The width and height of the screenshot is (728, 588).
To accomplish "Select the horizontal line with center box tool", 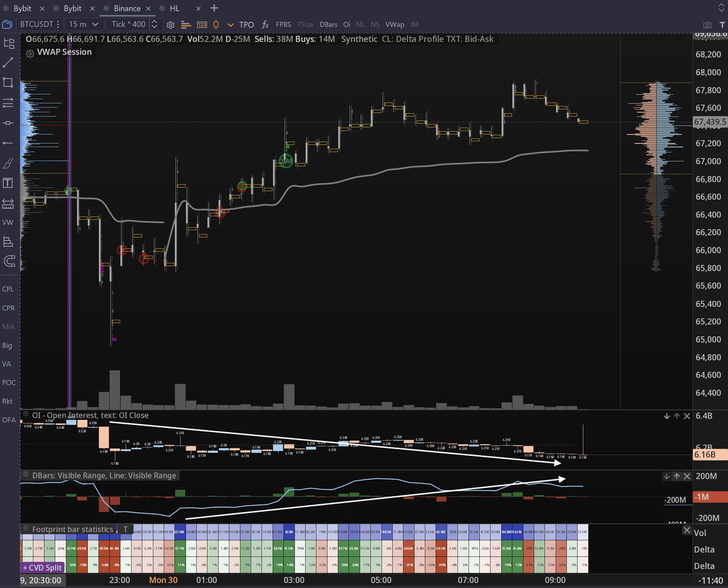I will point(8,123).
